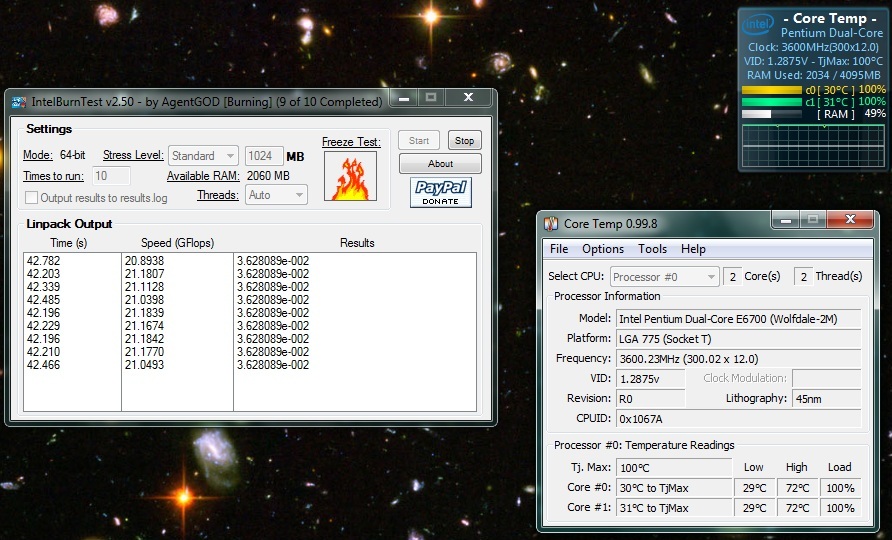The width and height of the screenshot is (892, 540).
Task: Click the c0 yellow load bar in gadget
Action: (x=771, y=90)
